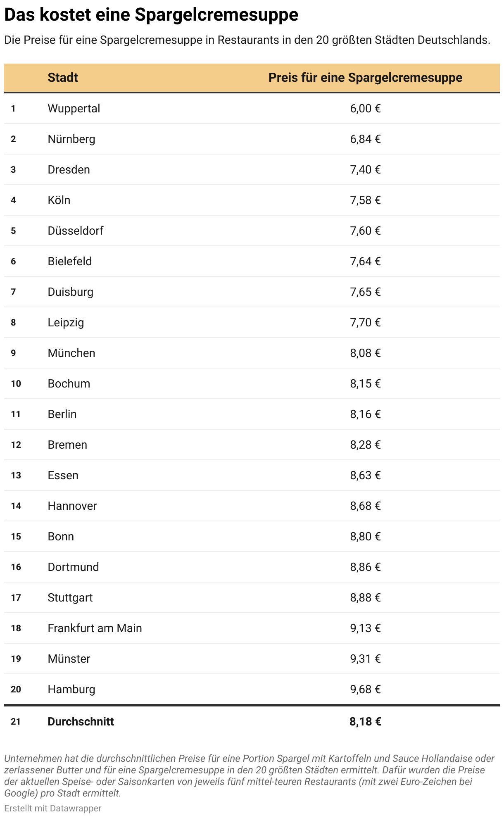Click the average price 8,18 €
The width and height of the screenshot is (504, 818).
(365, 722)
